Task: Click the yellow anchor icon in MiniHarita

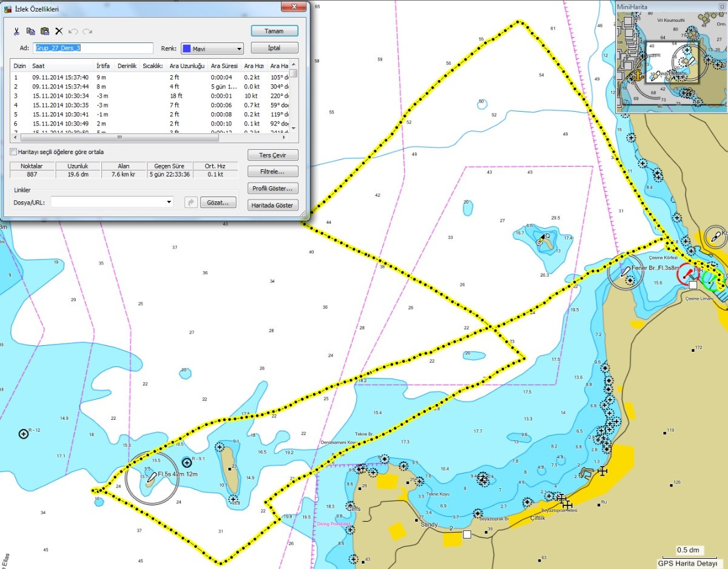Action: [637, 75]
